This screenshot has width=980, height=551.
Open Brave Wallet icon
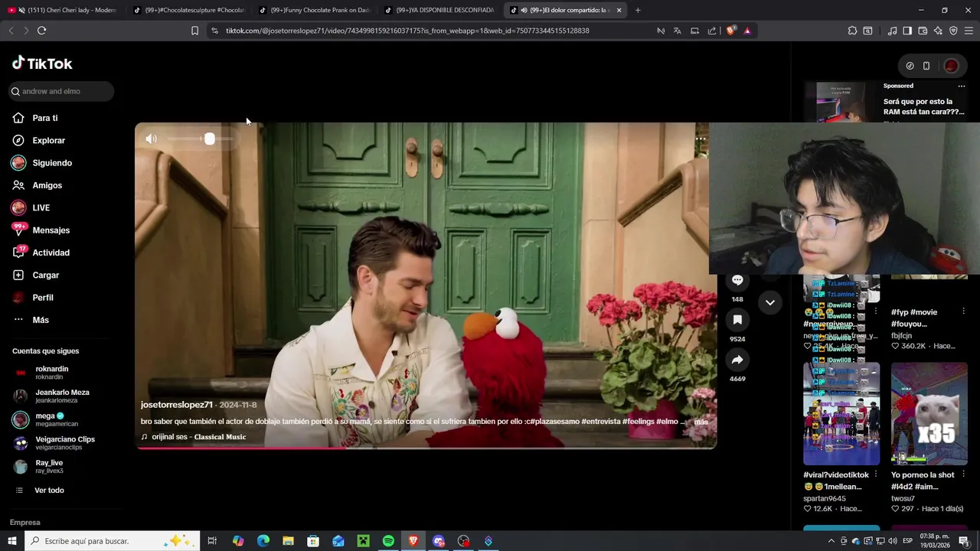click(x=923, y=31)
